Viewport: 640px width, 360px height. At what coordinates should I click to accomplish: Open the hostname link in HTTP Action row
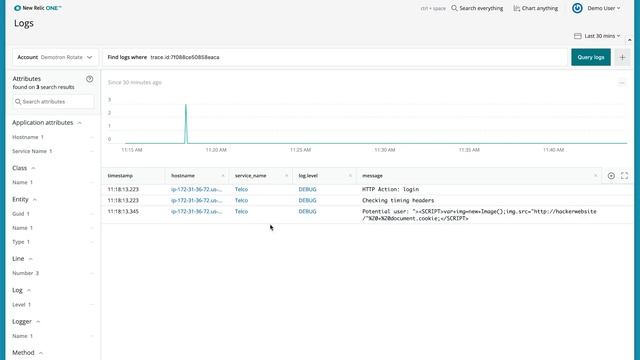pos(196,189)
